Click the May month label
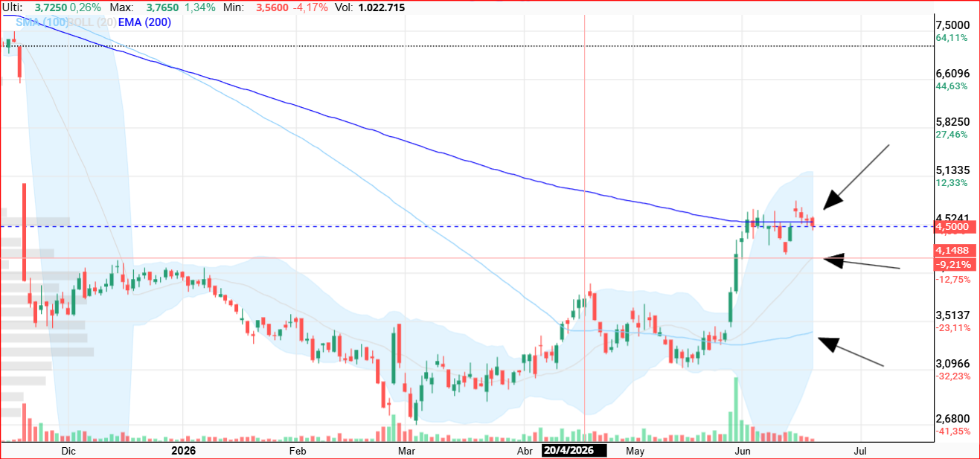Image resolution: width=980 pixels, height=459 pixels. pyautogui.click(x=634, y=451)
